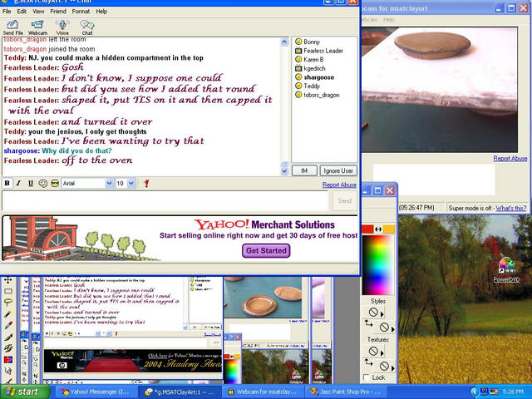Open the Friend menu
This screenshot has height=399, width=532.
click(58, 11)
